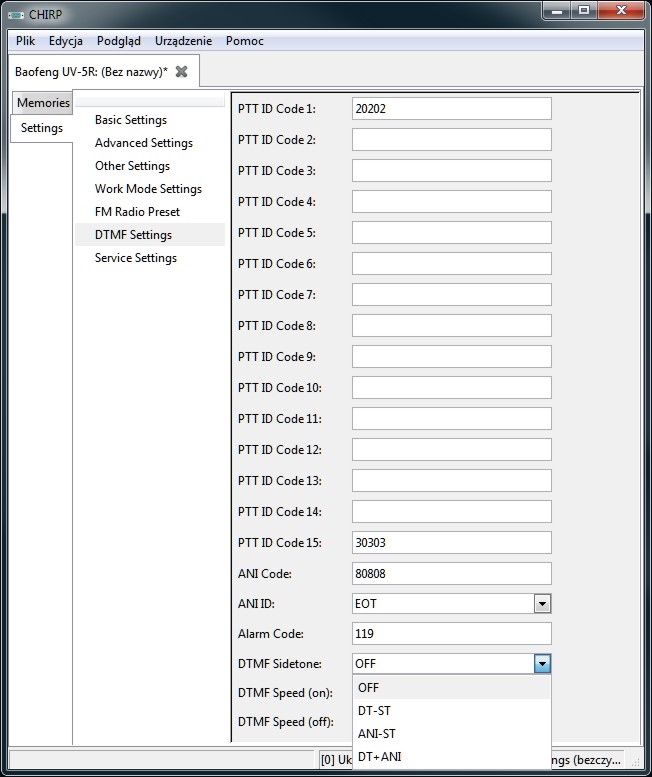
Task: Open the Plik menu
Action: pos(25,41)
